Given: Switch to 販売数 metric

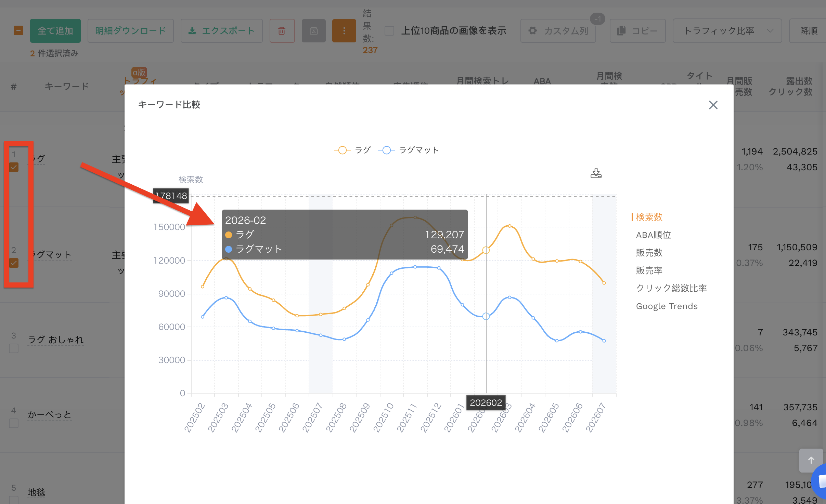Looking at the screenshot, I should [649, 253].
